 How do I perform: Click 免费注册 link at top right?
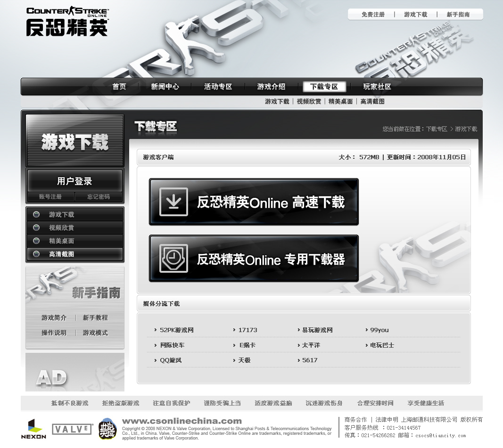click(x=373, y=15)
